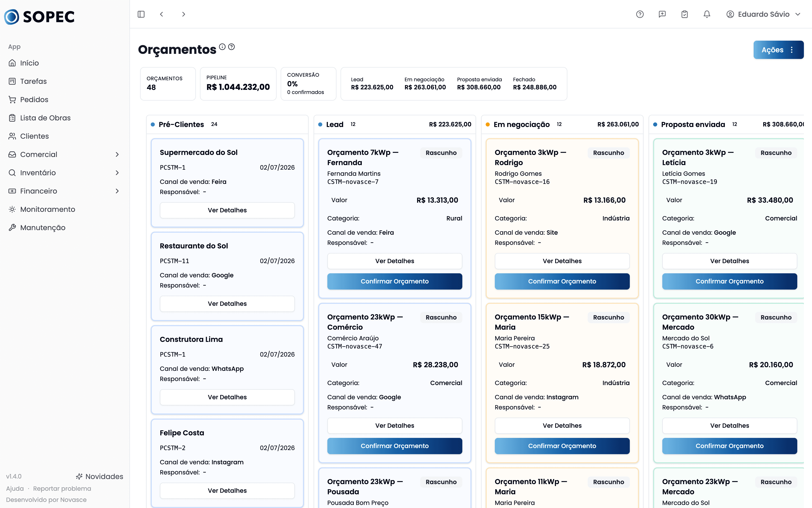The height and width of the screenshot is (508, 812).
Task: Click the Comercial inbox icon
Action: click(x=12, y=154)
